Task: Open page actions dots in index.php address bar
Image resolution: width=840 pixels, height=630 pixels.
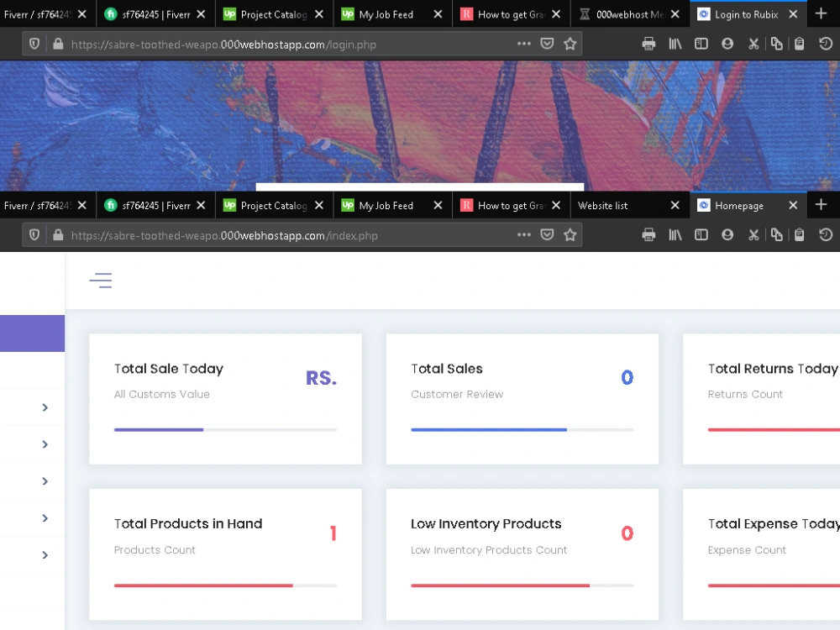Action: 524,234
